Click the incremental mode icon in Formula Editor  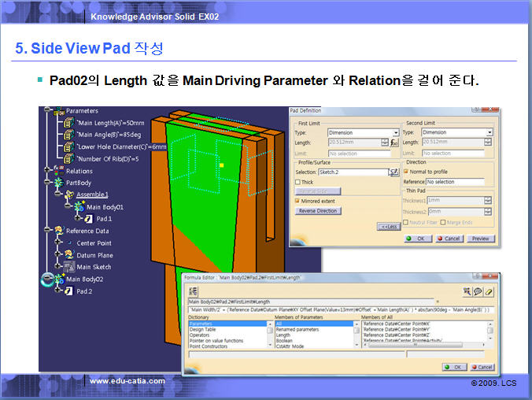coord(467,291)
